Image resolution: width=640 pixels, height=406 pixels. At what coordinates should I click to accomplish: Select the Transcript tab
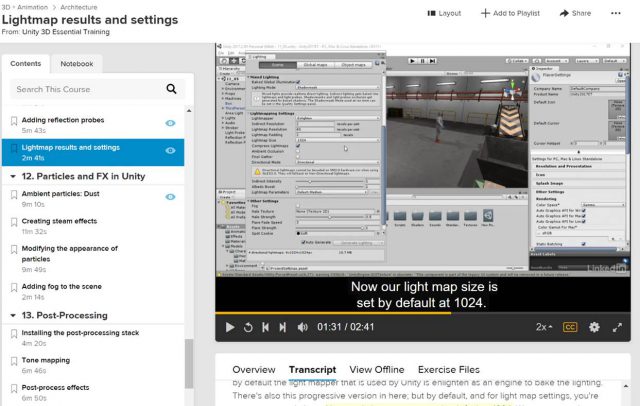click(313, 370)
